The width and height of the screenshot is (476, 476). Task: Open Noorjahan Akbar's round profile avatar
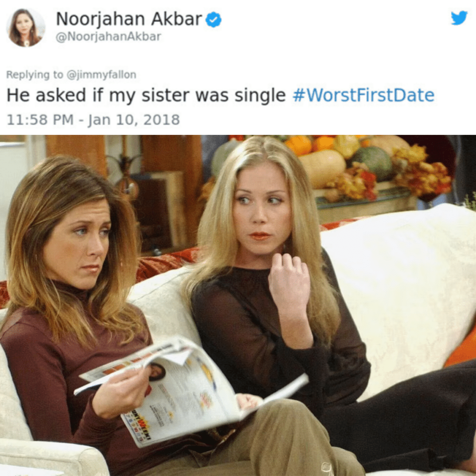point(26,27)
